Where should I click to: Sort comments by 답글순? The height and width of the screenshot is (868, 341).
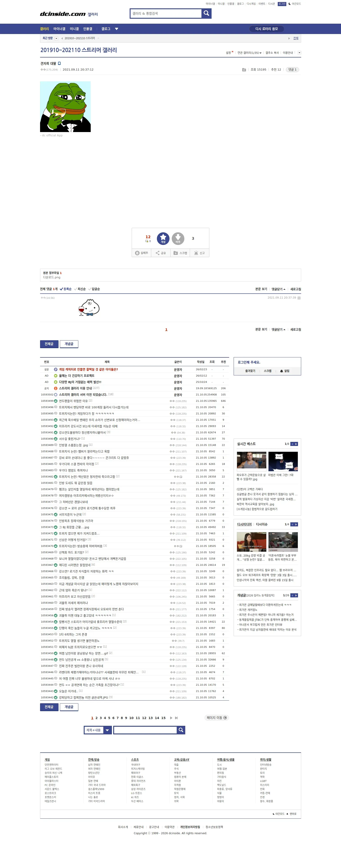[94, 289]
